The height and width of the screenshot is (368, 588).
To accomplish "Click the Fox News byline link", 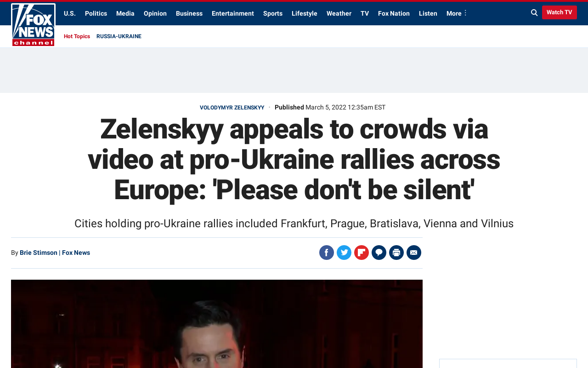I will (76, 253).
